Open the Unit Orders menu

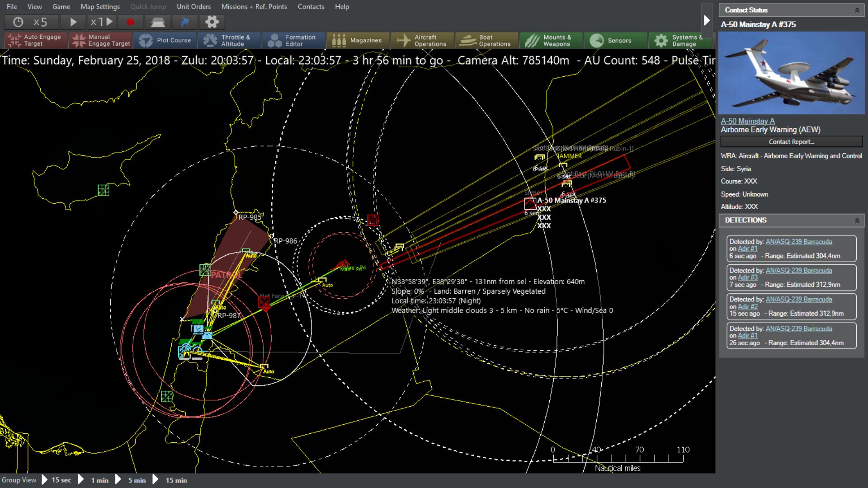tap(193, 7)
